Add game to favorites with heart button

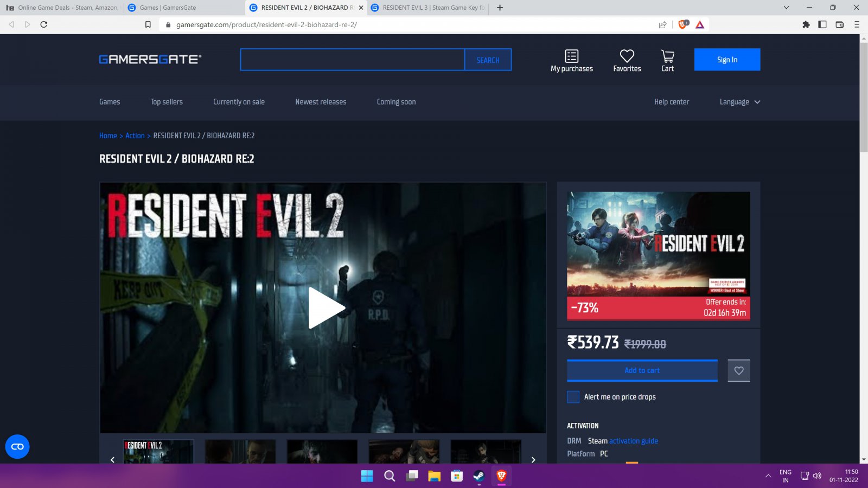[739, 370]
